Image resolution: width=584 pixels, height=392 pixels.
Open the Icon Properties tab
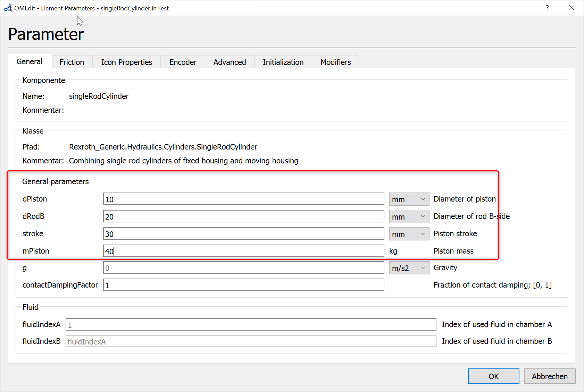pyautogui.click(x=126, y=62)
